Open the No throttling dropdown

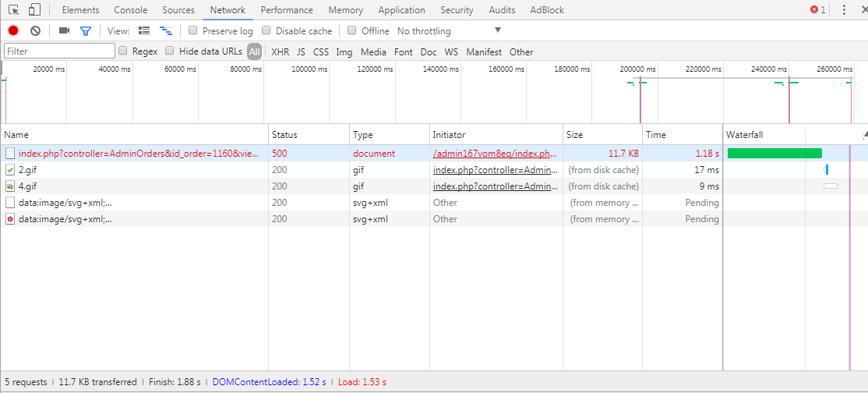coord(449,31)
